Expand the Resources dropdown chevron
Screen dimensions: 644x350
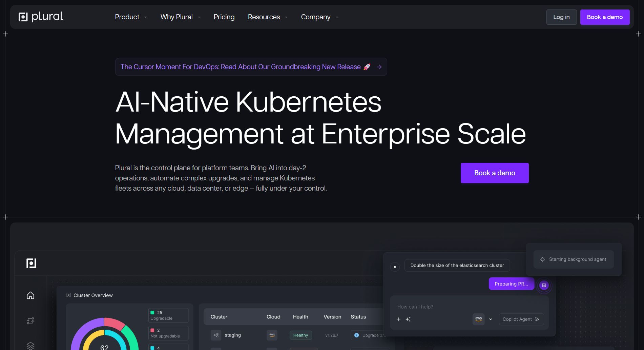[286, 17]
